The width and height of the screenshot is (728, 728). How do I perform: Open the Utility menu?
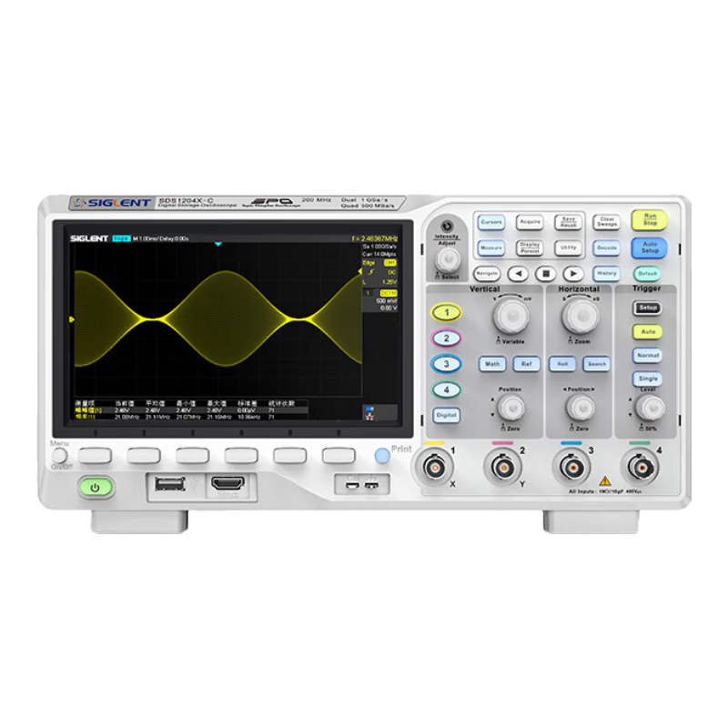tap(568, 248)
